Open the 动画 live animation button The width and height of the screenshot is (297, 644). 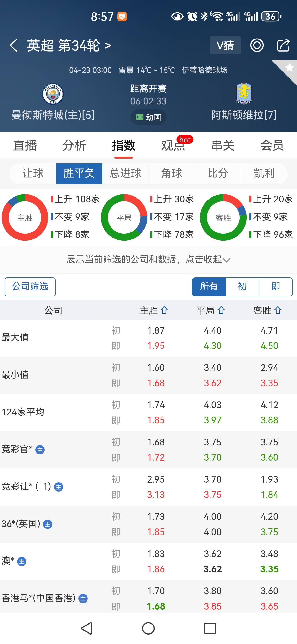tap(148, 117)
